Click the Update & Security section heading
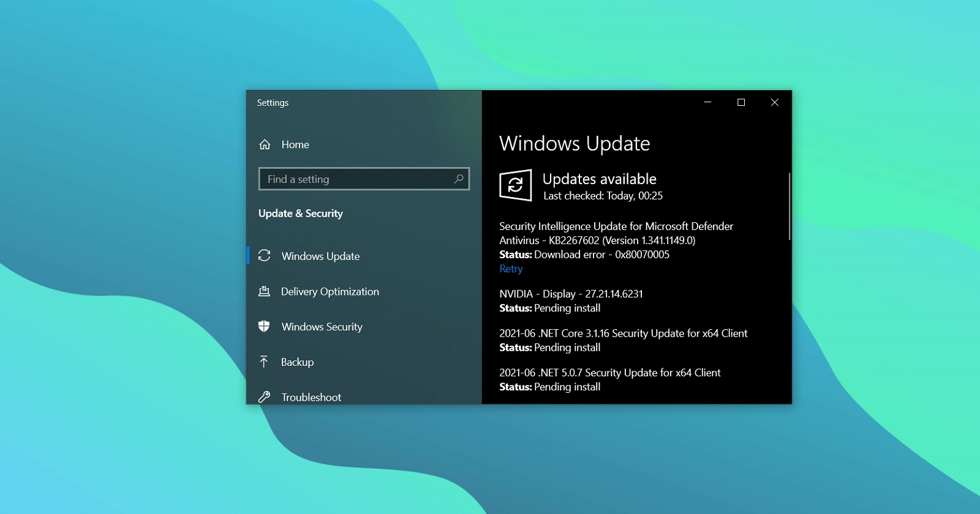This screenshot has height=514, width=980. coord(301,214)
